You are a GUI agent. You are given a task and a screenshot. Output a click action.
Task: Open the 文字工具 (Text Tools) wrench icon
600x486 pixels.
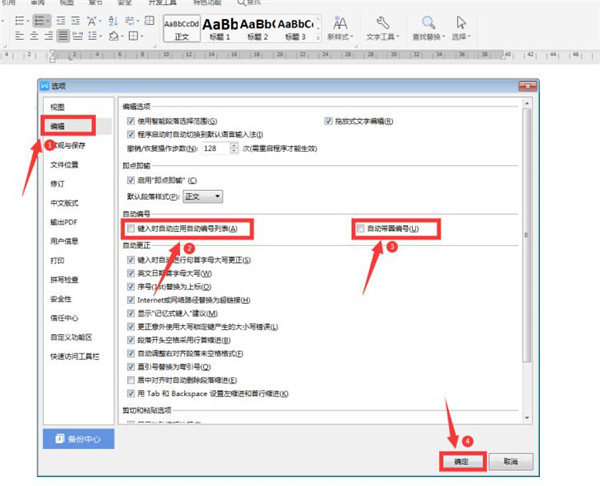tap(382, 23)
